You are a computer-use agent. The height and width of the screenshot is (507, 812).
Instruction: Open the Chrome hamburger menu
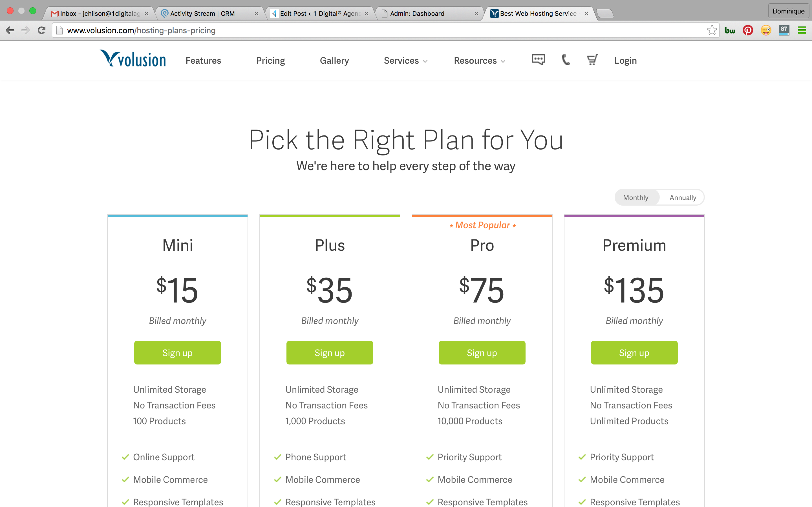[x=802, y=30]
